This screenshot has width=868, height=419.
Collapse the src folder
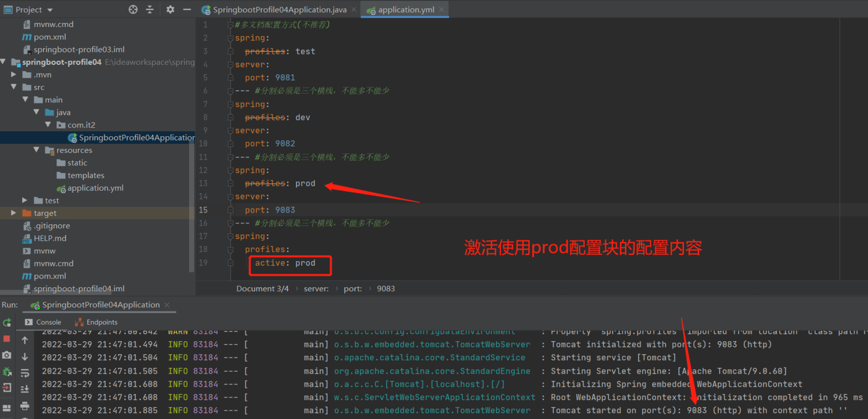14,87
